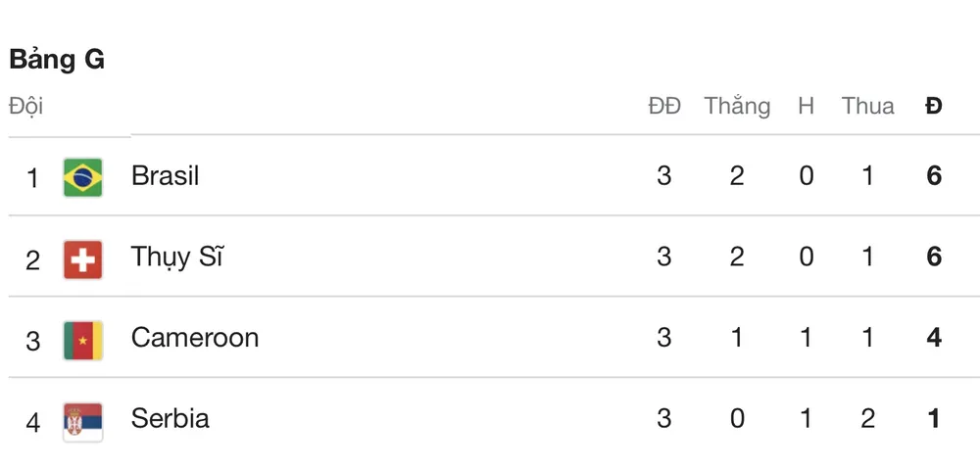Click Cameroon's points total of 4

point(933,338)
